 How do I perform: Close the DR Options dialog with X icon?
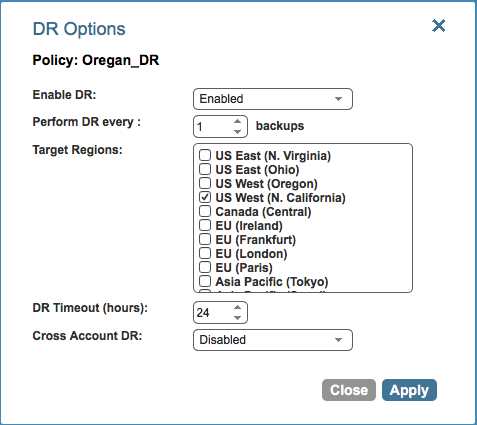(438, 26)
